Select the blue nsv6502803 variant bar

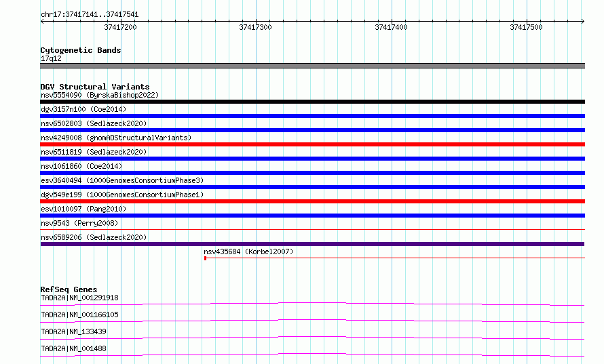pos(312,130)
